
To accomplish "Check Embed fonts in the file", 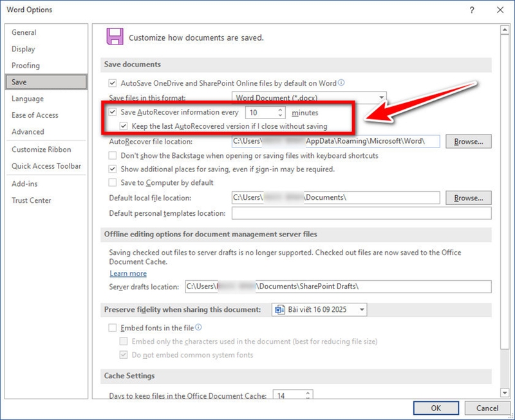I will pos(112,328).
